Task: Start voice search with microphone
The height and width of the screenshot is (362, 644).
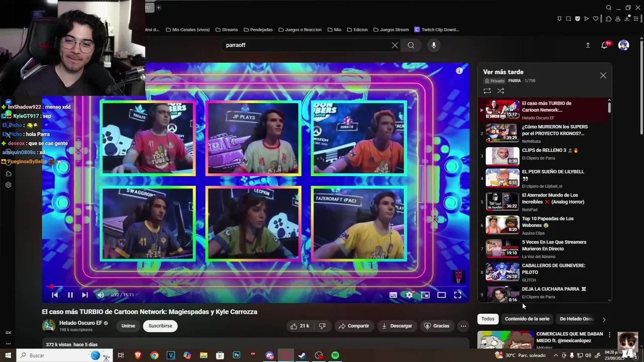Action: [434, 45]
